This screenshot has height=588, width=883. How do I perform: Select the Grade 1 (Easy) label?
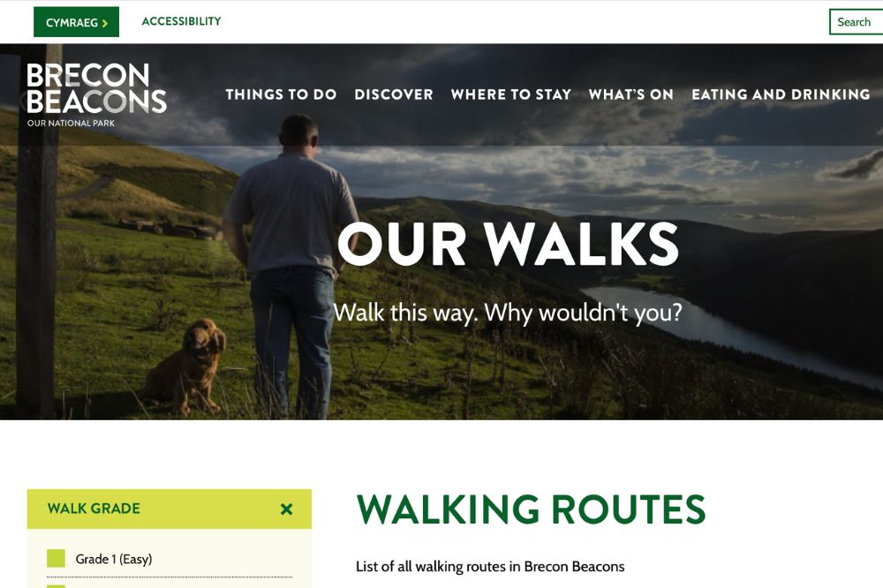[114, 559]
